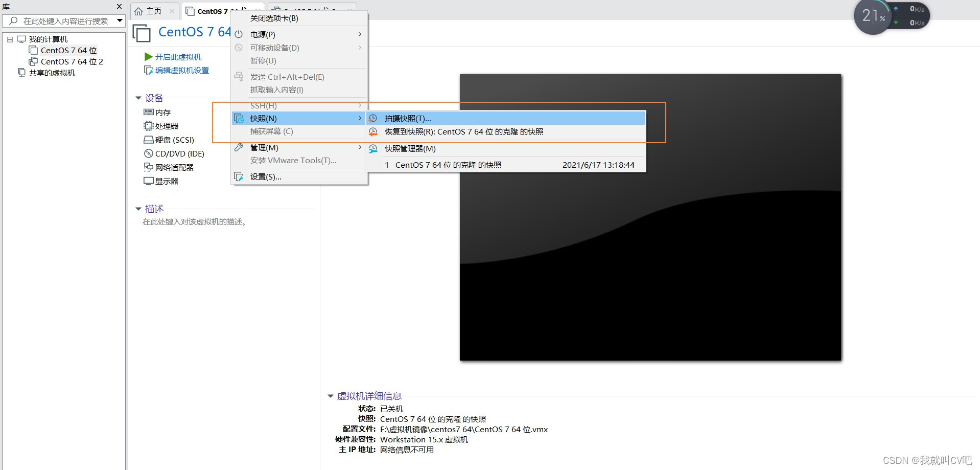This screenshot has height=470, width=980.
Task: Select CentOS 7 64 位 2 in library tree
Action: tap(72, 61)
